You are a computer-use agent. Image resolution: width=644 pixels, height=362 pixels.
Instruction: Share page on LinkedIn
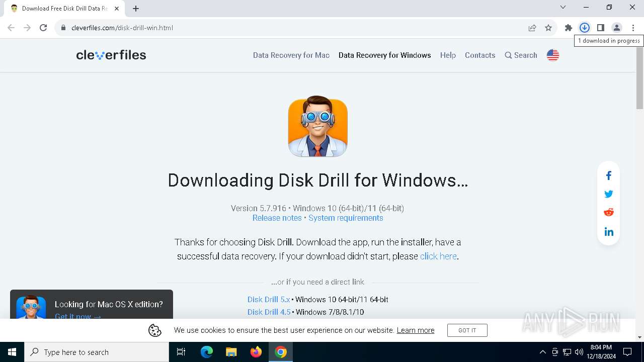click(609, 232)
